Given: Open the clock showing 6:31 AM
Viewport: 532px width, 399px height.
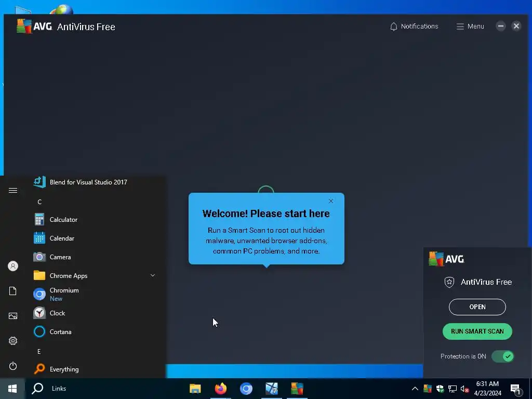Looking at the screenshot, I should coord(487,389).
